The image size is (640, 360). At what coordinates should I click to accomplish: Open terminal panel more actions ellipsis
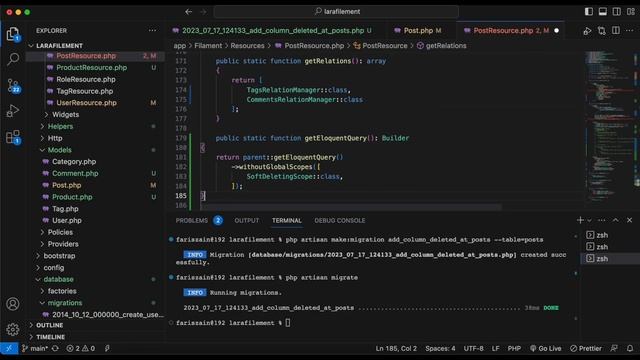602,220
